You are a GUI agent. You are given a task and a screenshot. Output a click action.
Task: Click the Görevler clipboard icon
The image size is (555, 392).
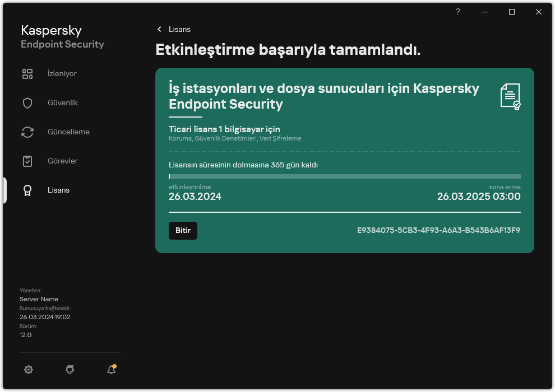27,161
